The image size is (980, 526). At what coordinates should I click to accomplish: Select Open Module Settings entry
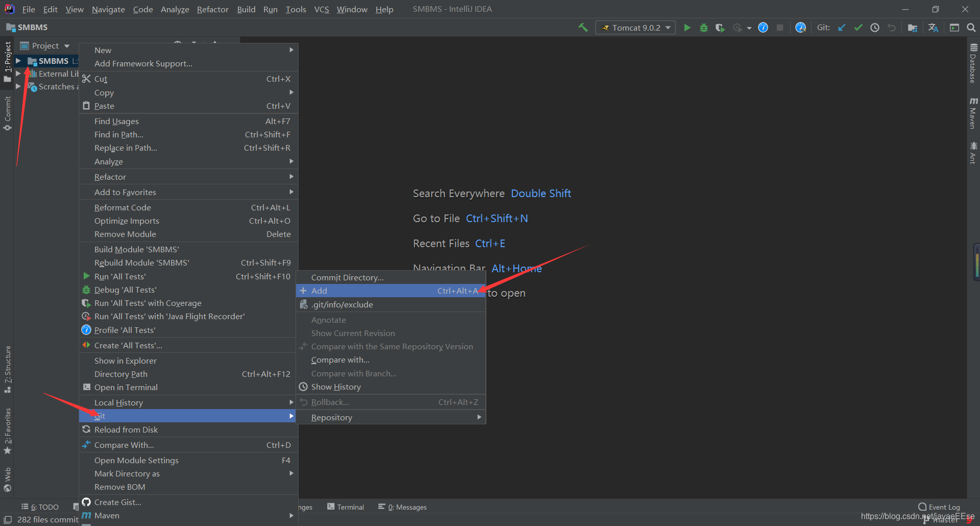pos(188,460)
